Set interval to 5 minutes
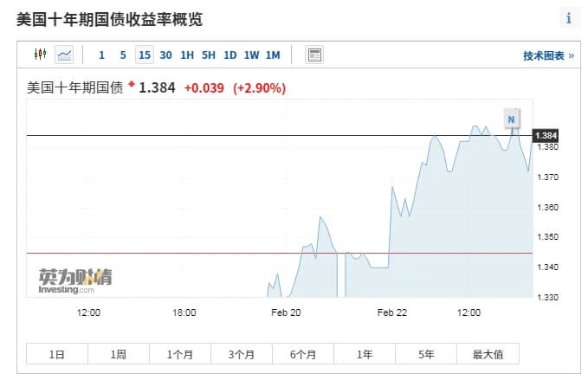The height and width of the screenshot is (380, 588). tap(123, 55)
